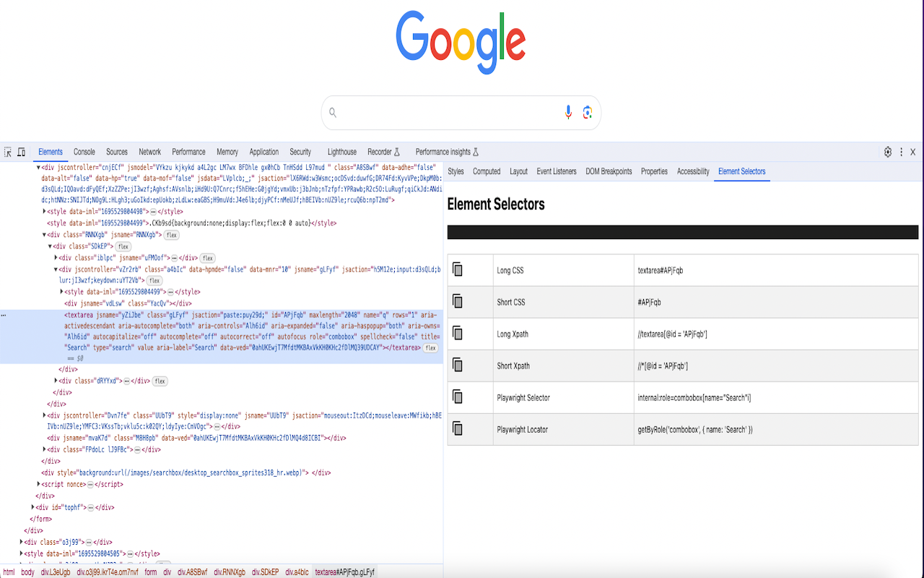The width and height of the screenshot is (924, 578).
Task: Open the Network tab
Action: 150,152
